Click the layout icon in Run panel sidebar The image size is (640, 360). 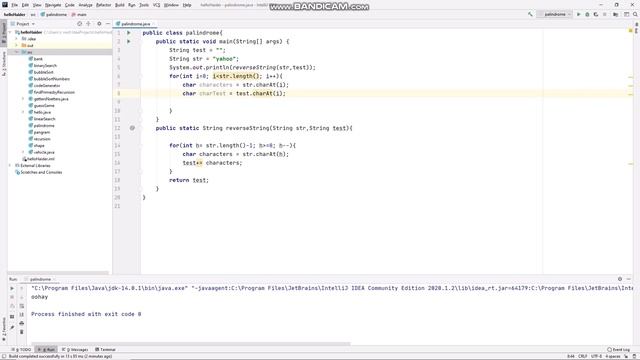point(12,316)
